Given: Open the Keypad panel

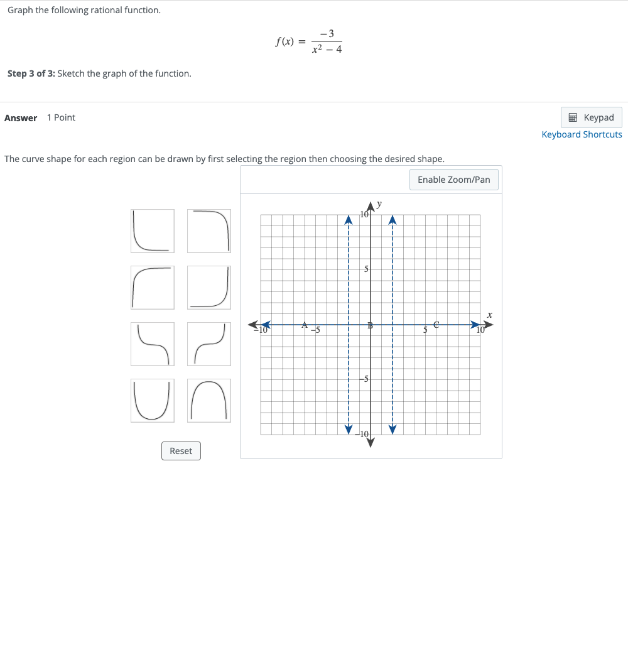Looking at the screenshot, I should point(591,117).
